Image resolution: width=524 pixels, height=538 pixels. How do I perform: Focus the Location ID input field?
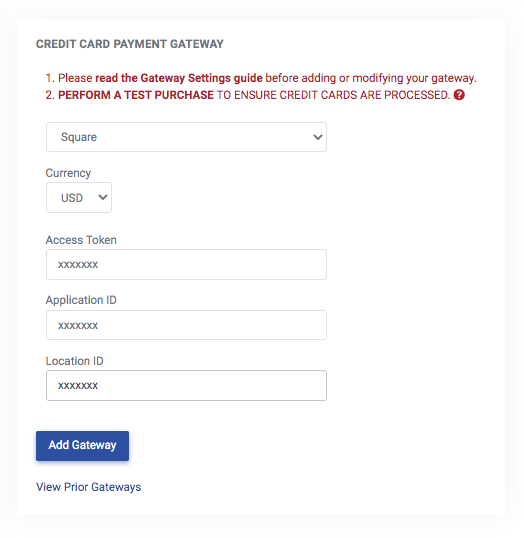tap(186, 385)
